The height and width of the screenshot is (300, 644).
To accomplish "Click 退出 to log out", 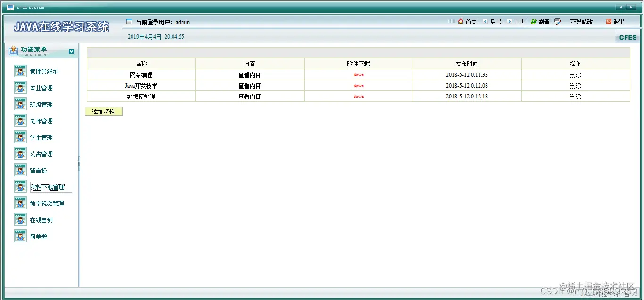I will click(619, 22).
